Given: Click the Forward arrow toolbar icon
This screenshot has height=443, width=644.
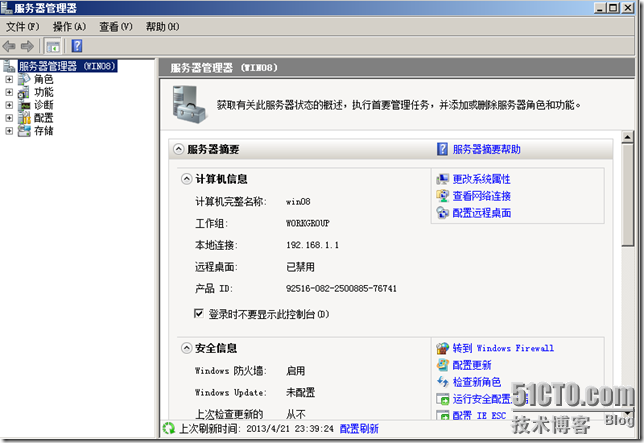Looking at the screenshot, I should [27, 46].
